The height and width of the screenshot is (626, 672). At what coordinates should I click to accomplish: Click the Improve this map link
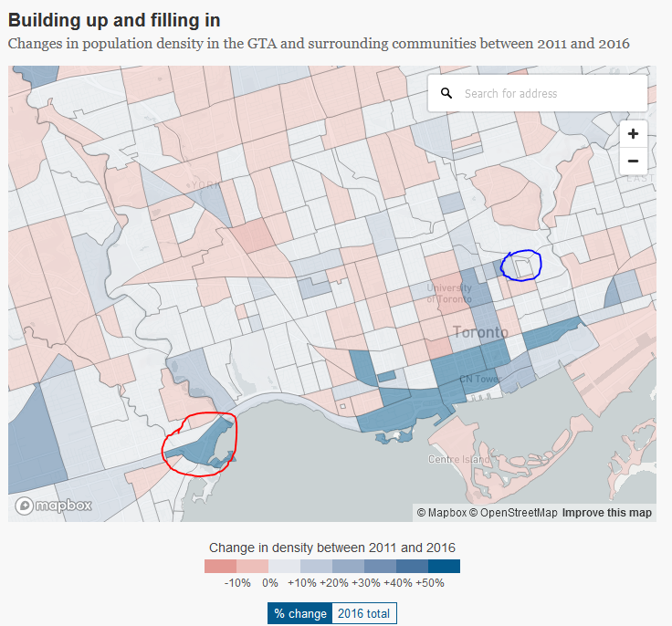point(607,513)
